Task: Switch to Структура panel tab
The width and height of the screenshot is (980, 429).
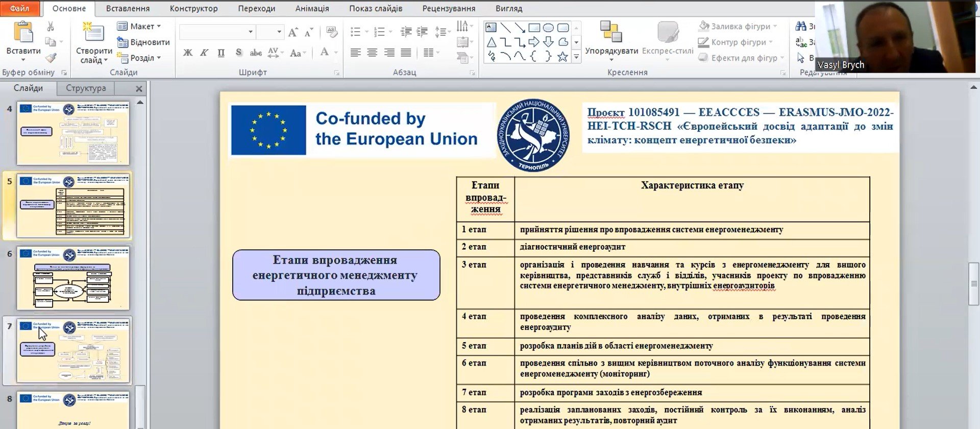Action: click(86, 88)
